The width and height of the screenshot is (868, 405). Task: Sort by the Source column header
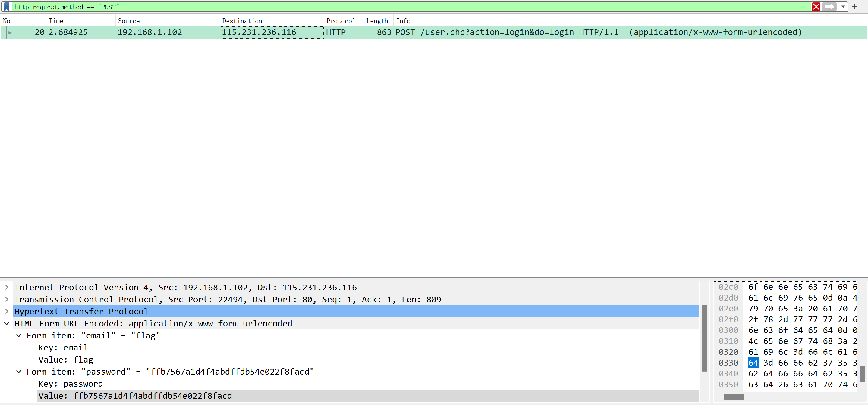[x=168, y=21]
